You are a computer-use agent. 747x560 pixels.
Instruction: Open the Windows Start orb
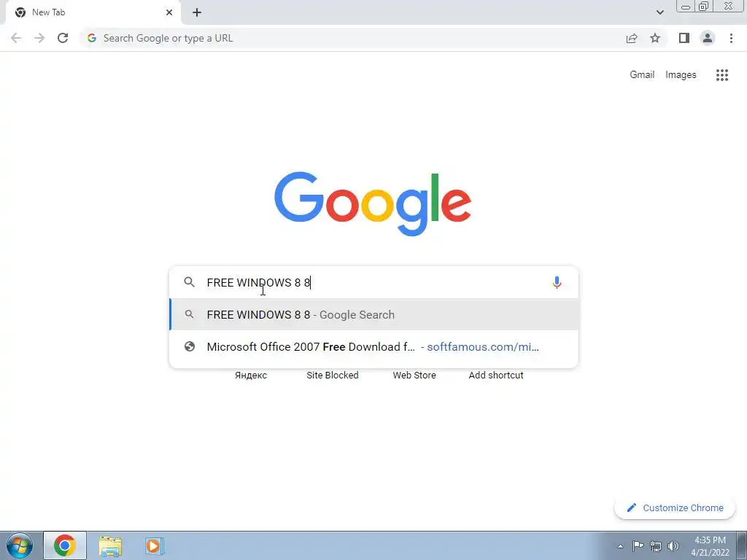[x=20, y=545]
